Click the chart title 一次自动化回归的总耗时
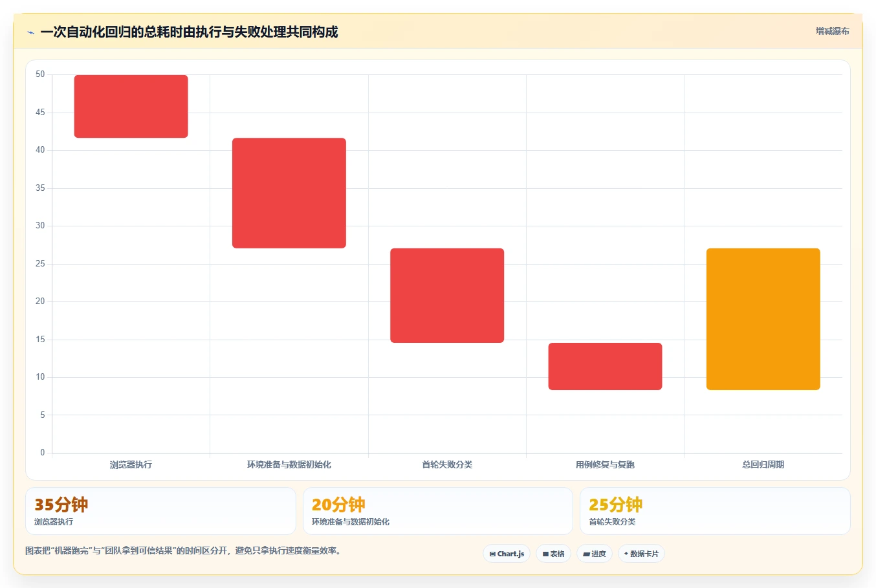Viewport: 876px width, 588px height. (x=189, y=32)
